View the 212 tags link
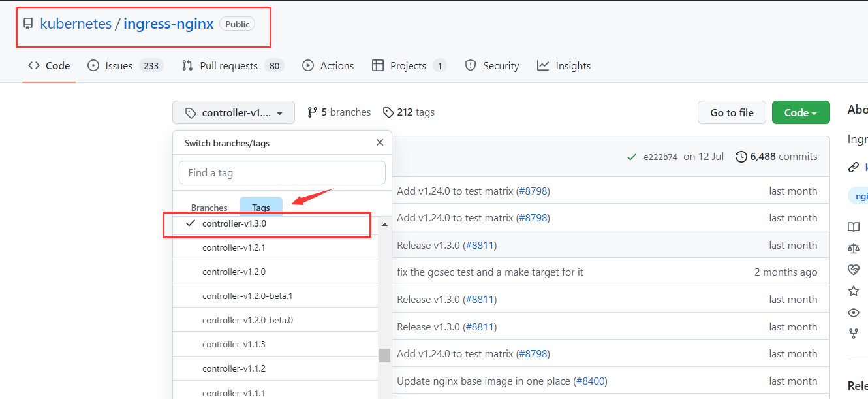 [409, 112]
